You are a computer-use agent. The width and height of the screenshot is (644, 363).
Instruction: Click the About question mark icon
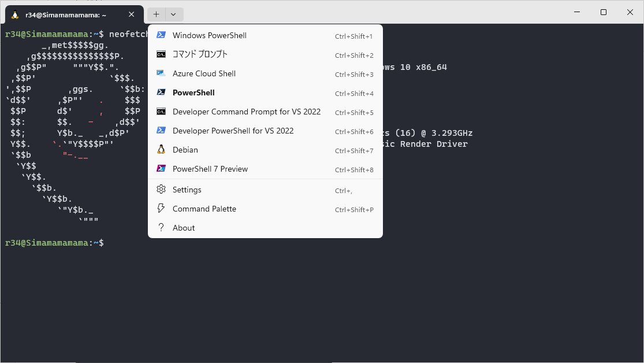[x=161, y=227]
